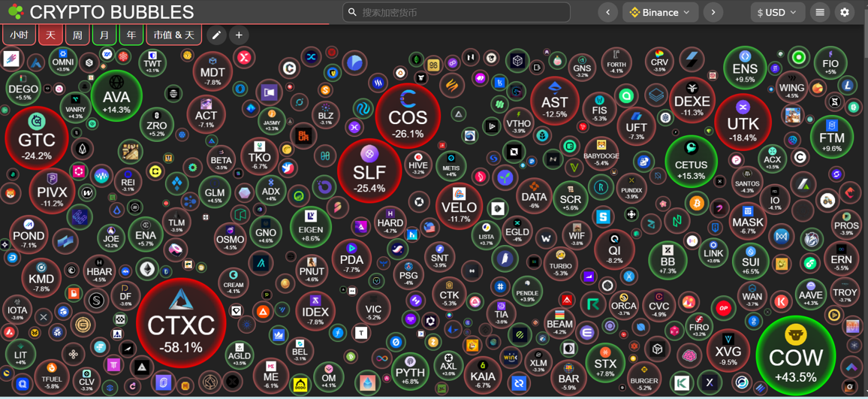Screen dimensions: 868x399
Task: Focus the cryptocurrency search field
Action: 456,12
